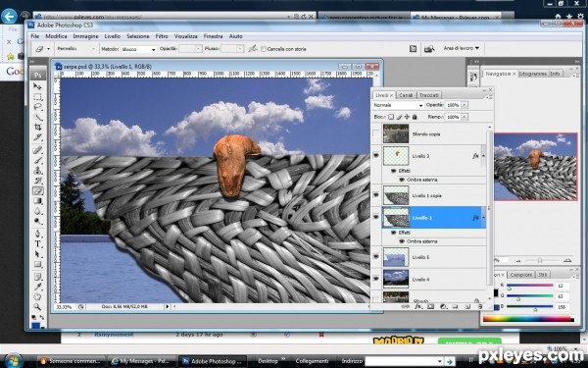Viewport: 588px width, 368px height.
Task: Toggle Effetti visibility under Livello 3
Action: (393, 171)
